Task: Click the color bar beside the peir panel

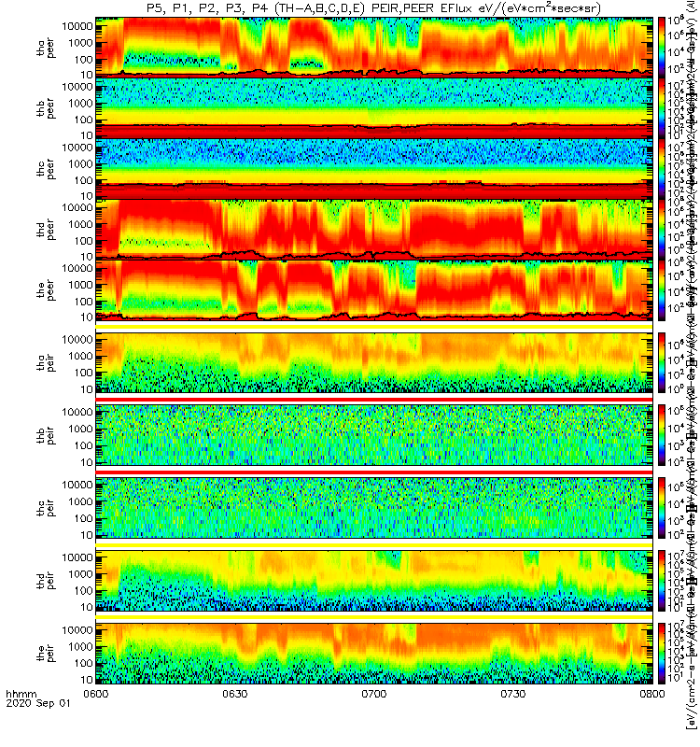Action: [662, 653]
